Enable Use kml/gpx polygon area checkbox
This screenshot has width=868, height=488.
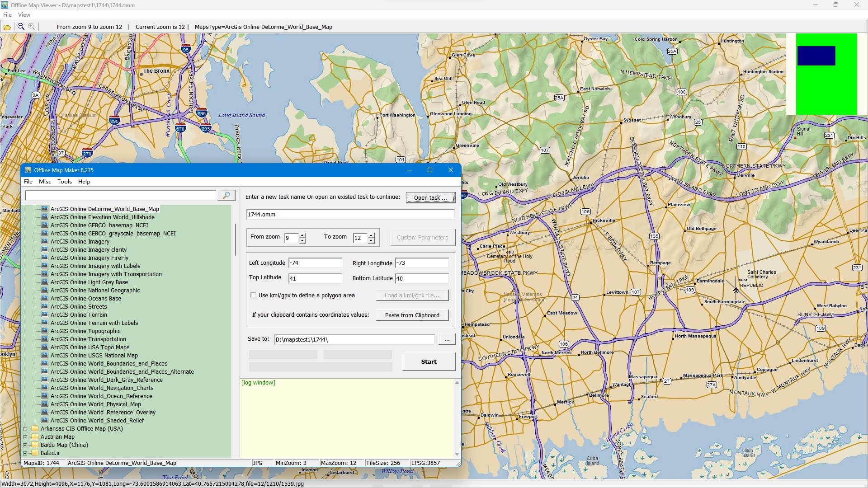coord(253,295)
